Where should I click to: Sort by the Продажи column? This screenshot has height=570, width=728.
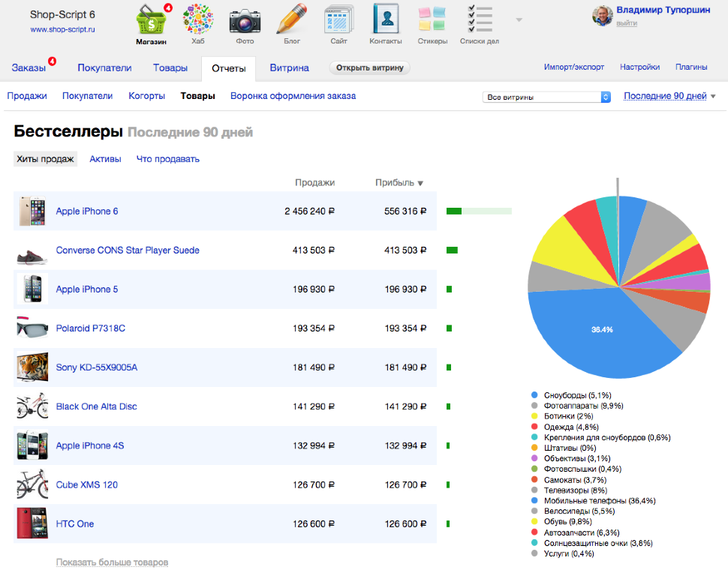(x=314, y=183)
